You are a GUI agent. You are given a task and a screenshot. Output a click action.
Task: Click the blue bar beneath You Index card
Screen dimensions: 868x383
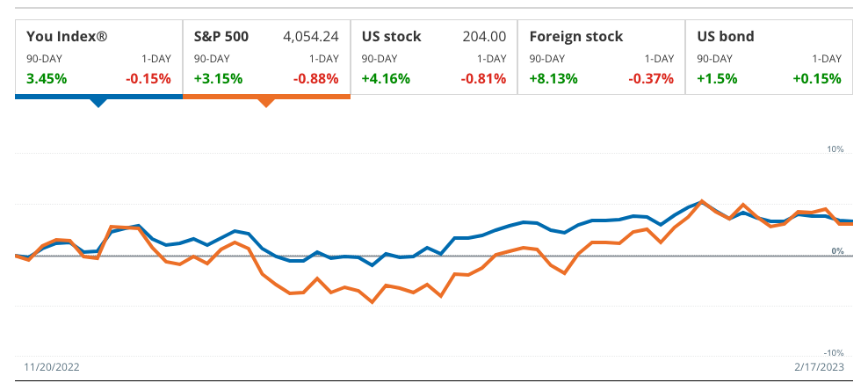click(x=98, y=95)
